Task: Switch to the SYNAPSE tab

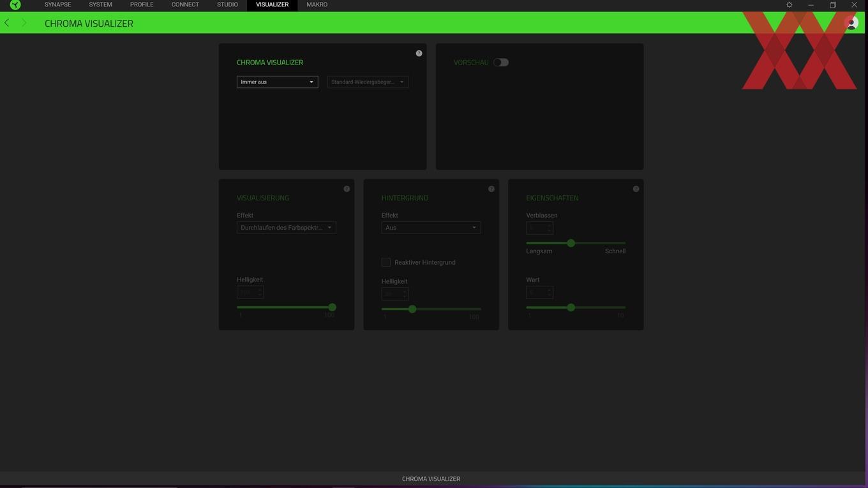Action: tap(58, 4)
